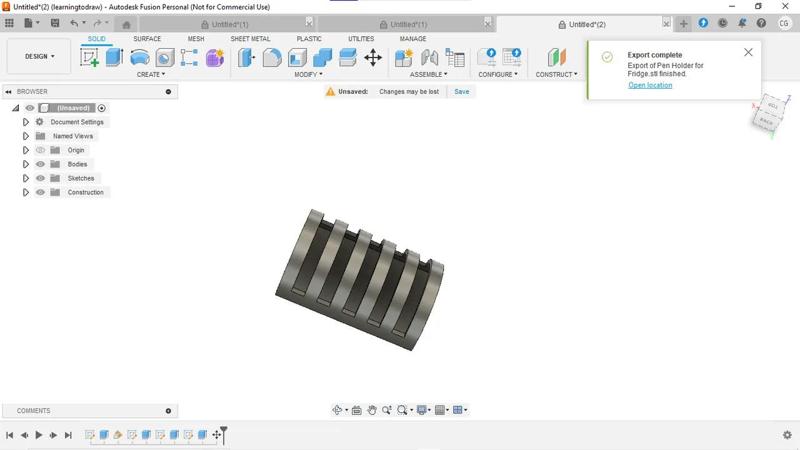Activate the Hole tool

pyautogui.click(x=165, y=58)
